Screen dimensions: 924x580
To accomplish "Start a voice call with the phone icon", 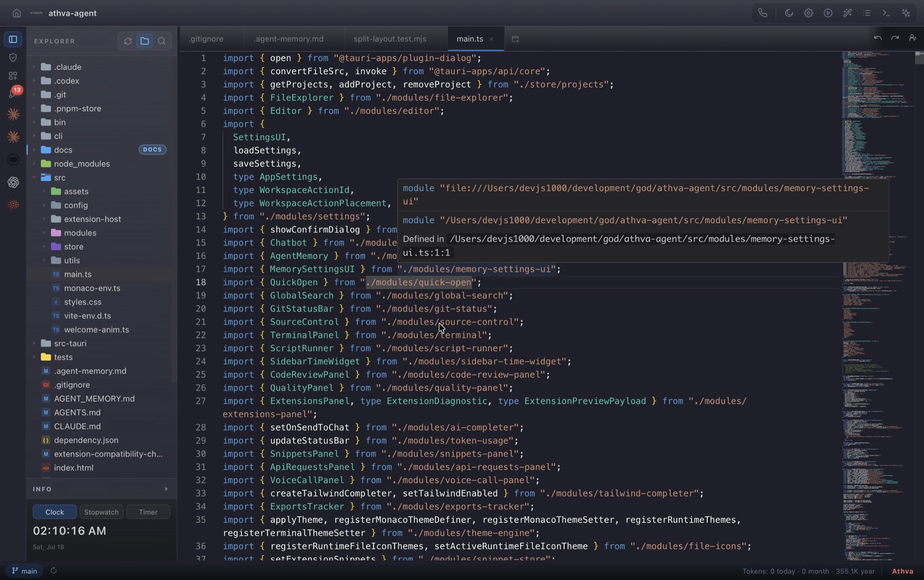I will [763, 13].
